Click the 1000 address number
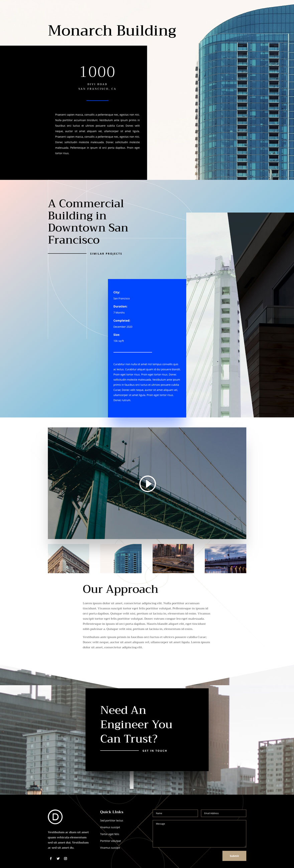Screen dimensions: 294x868 point(98,72)
